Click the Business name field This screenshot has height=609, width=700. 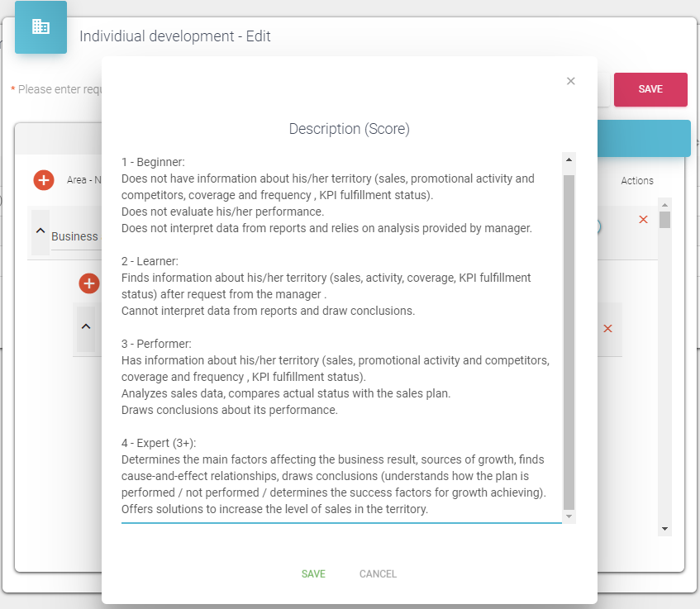[x=74, y=237]
